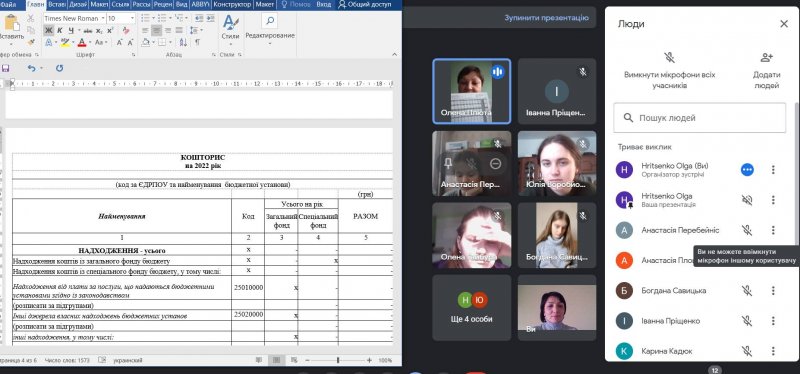Switch to the Дизайн ribbon tab
The width and height of the screenshot is (800, 374).
pyautogui.click(x=78, y=5)
